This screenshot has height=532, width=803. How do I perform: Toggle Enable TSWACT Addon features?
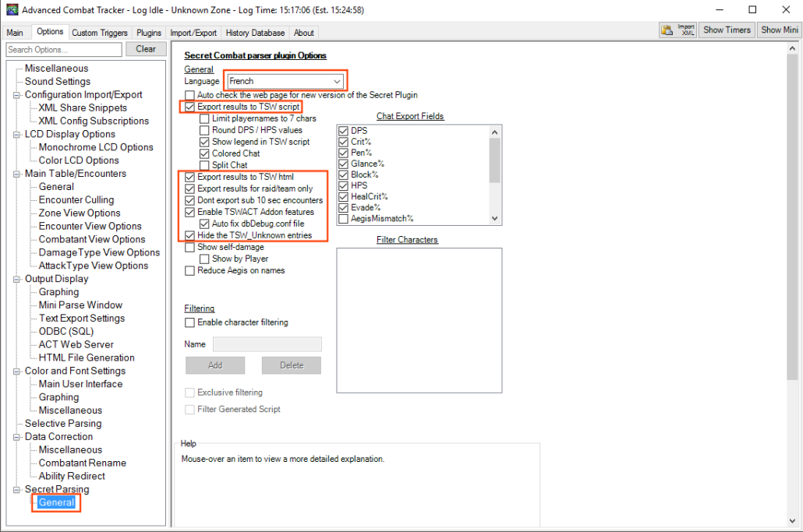(189, 212)
